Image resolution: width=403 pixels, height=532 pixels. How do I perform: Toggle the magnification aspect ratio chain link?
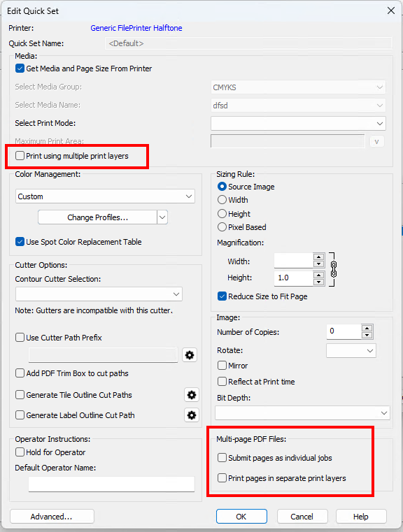tap(334, 269)
